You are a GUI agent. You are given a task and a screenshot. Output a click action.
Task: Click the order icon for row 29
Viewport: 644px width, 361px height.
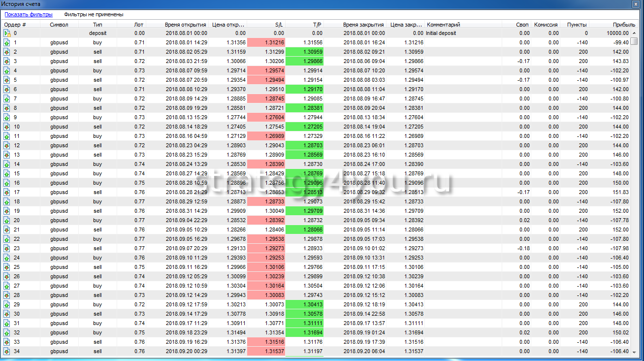(x=7, y=305)
